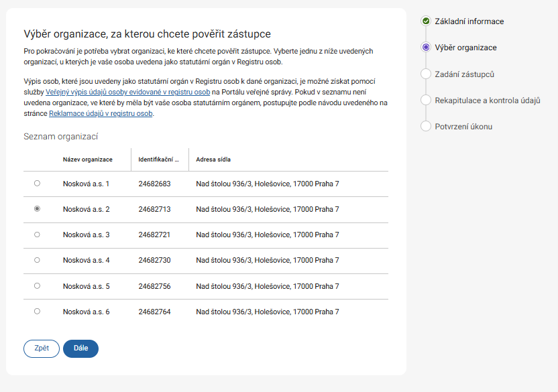The image size is (558, 392).
Task: Click the Potvrzení úkonu step circle
Action: [426, 126]
